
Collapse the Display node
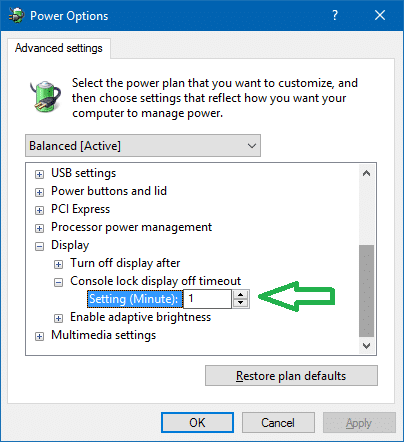point(39,246)
